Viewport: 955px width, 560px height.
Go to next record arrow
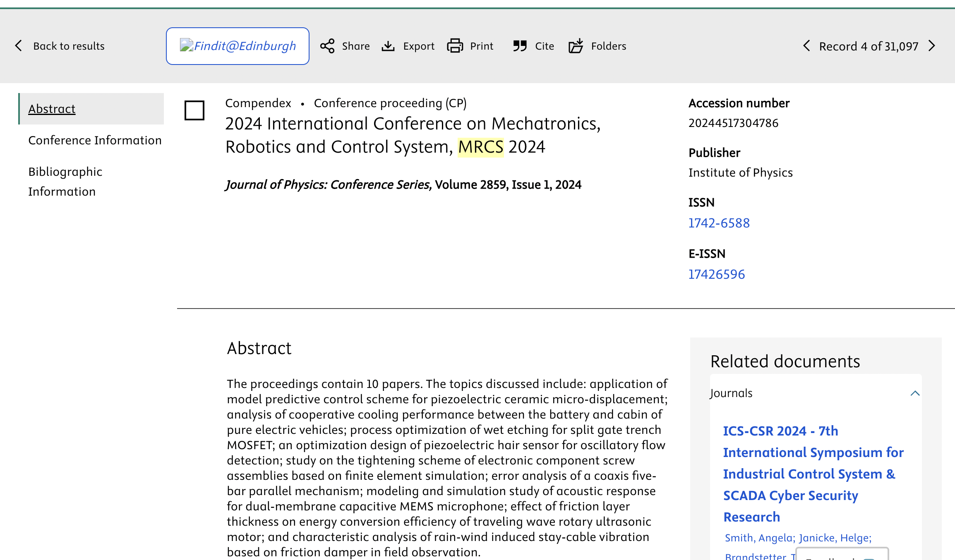(932, 46)
